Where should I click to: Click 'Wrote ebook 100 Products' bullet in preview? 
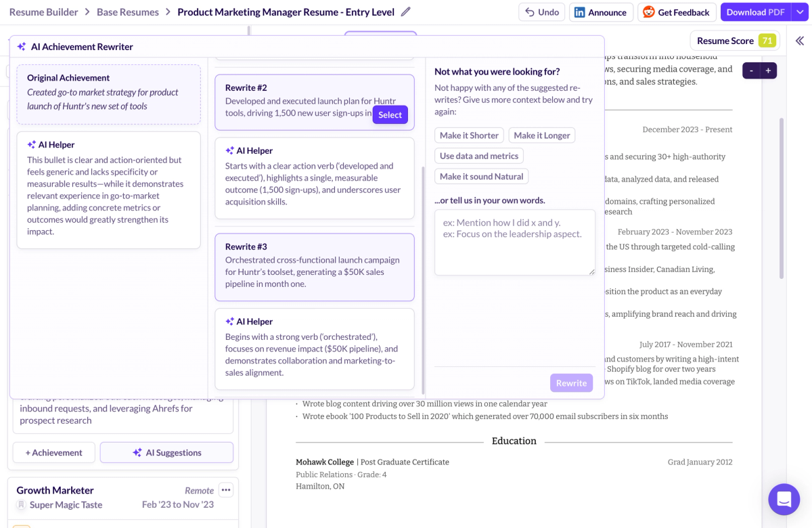tap(485, 416)
